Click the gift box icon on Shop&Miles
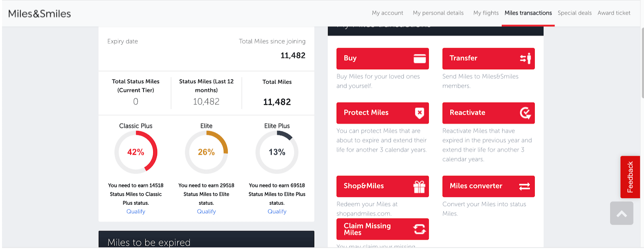Image resolution: width=644 pixels, height=251 pixels. click(x=420, y=186)
